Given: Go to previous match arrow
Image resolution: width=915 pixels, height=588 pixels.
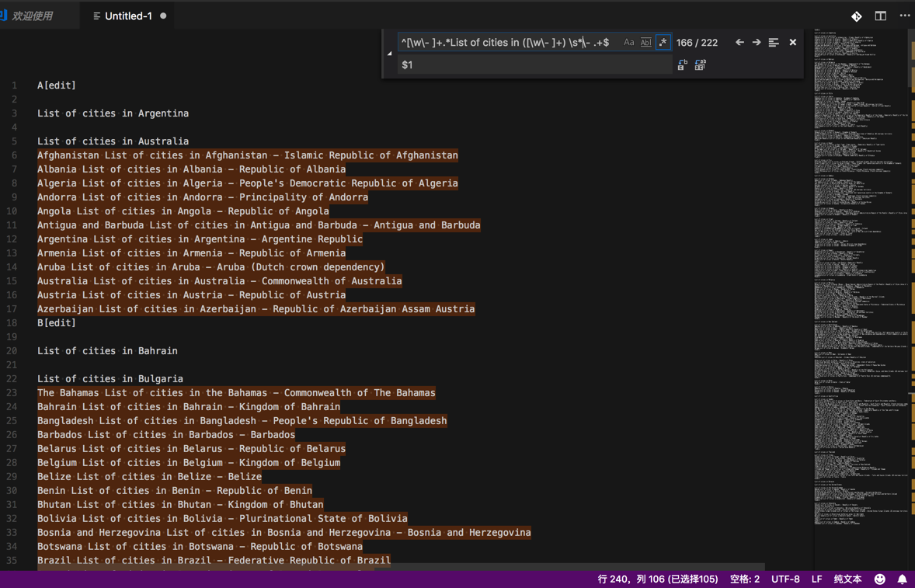Looking at the screenshot, I should click(739, 43).
